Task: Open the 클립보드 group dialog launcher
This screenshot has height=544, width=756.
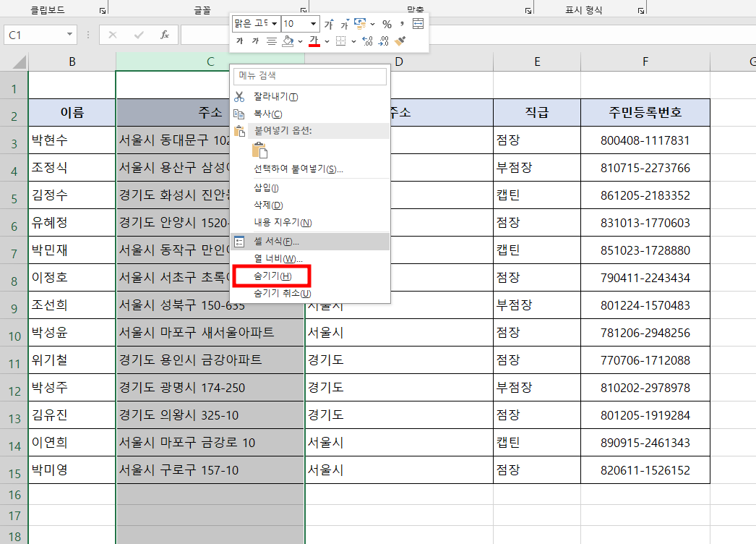Action: click(x=102, y=10)
